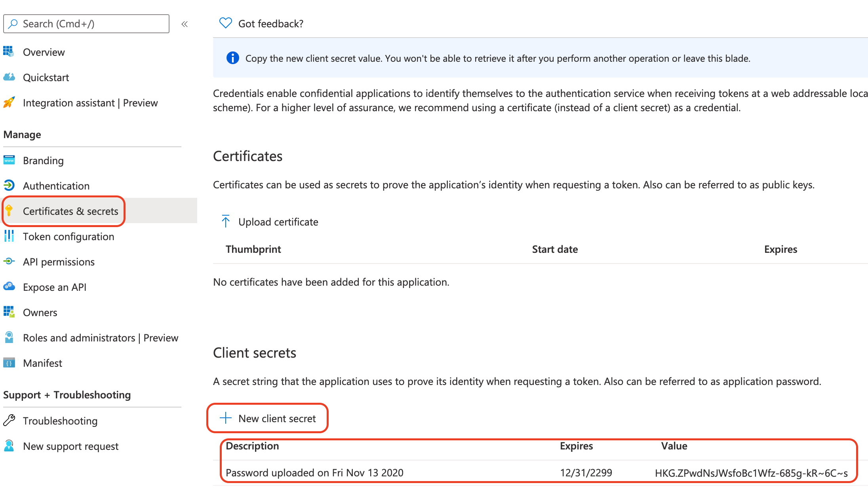Open Certificates & secrets menu item

(x=70, y=211)
